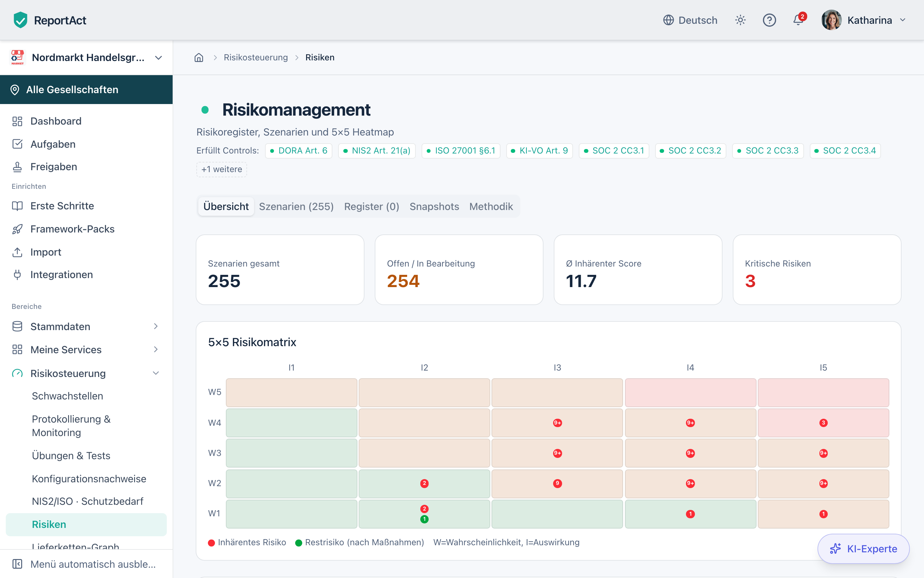Expand the Stammdaten section
The height and width of the screenshot is (578, 924).
[x=86, y=327]
